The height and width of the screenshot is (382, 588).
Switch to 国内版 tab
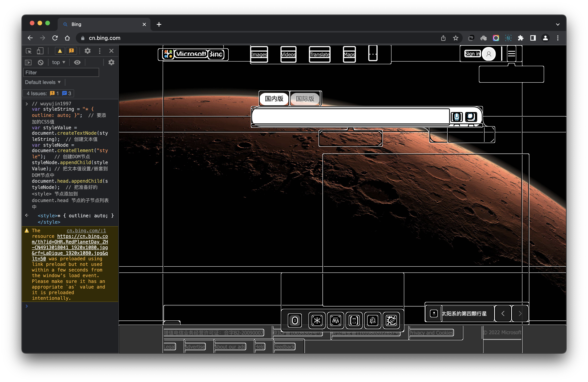click(x=274, y=99)
